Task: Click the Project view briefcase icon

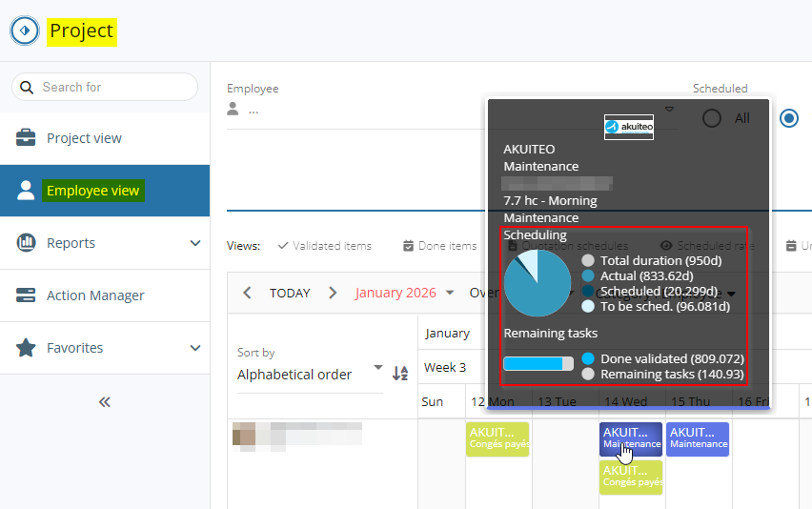Action: click(26, 138)
